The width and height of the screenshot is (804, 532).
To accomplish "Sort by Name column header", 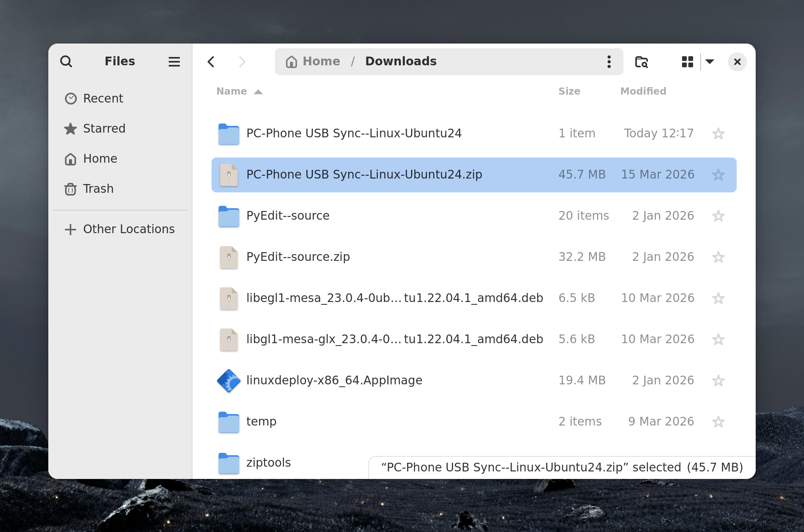I will 232,91.
